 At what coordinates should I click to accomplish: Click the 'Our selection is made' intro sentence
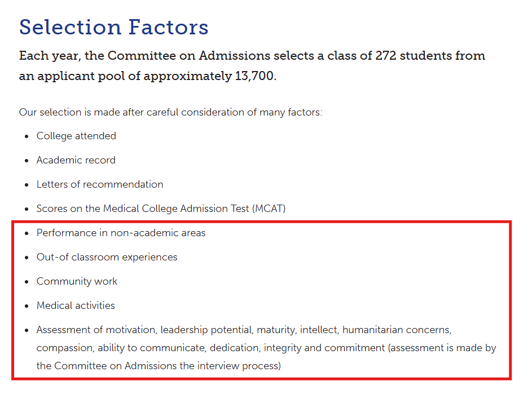tap(171, 112)
